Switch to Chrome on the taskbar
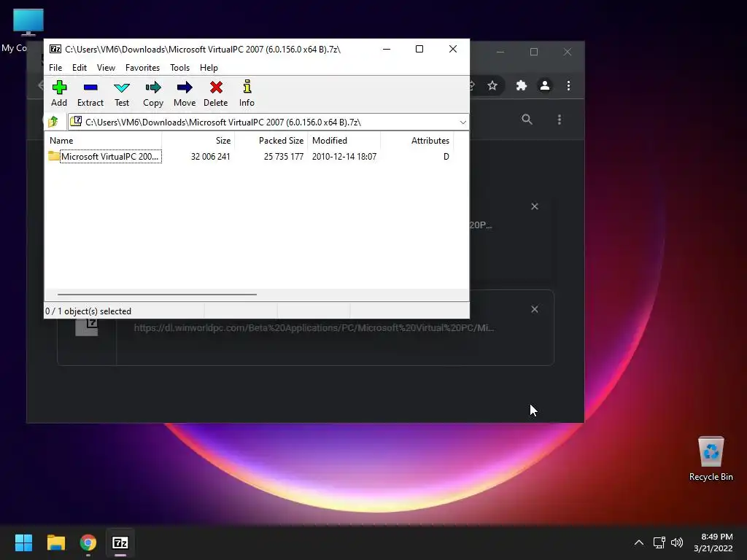This screenshot has width=747, height=560. point(88,542)
